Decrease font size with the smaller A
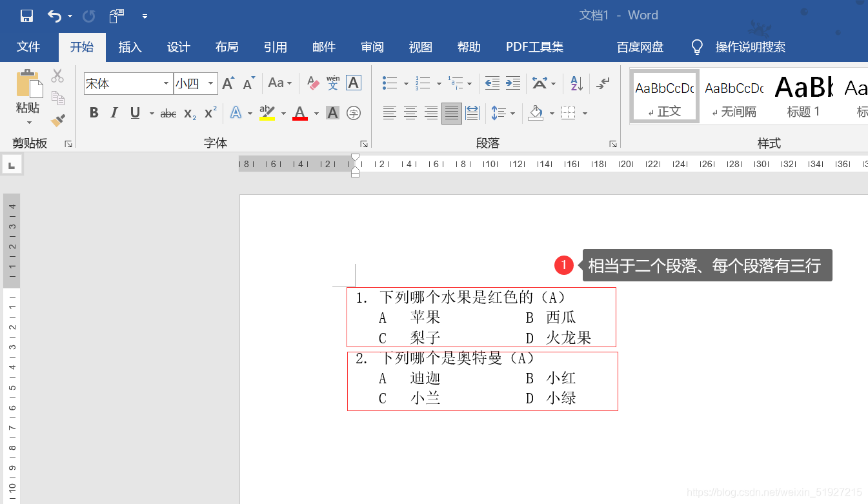This screenshot has height=504, width=868. click(x=249, y=83)
